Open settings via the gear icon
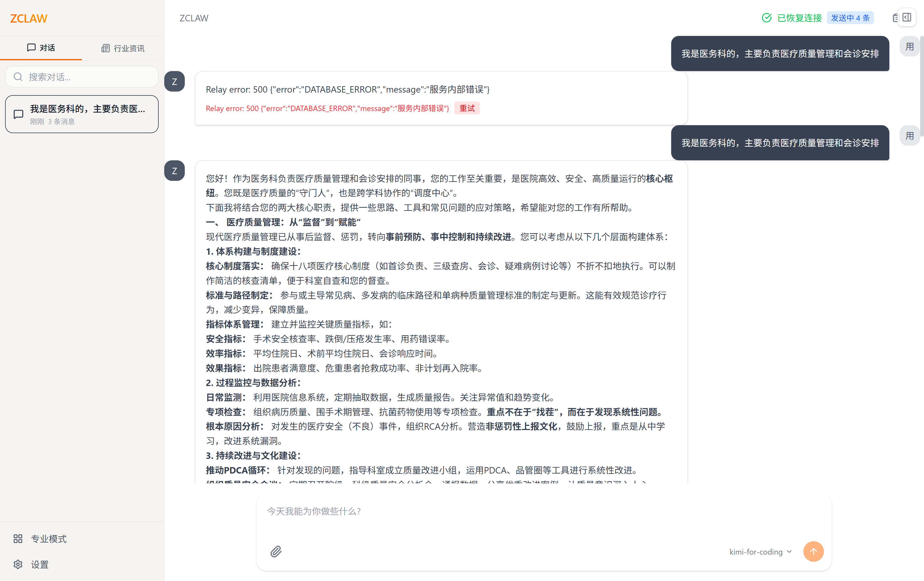 (18, 564)
